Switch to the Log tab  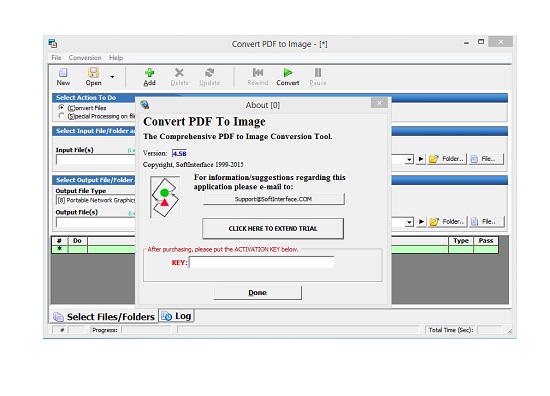(176, 316)
